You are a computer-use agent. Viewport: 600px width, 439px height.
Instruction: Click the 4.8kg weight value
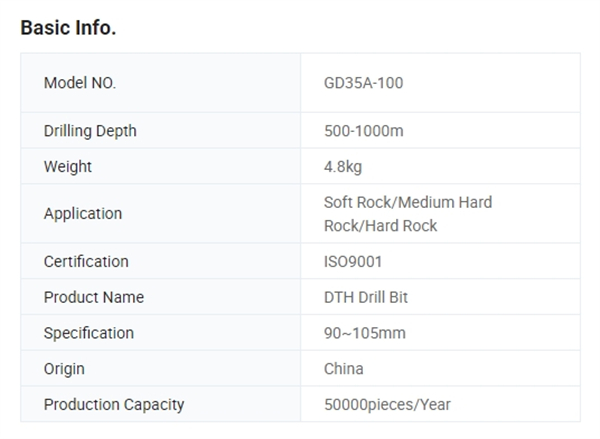[x=343, y=167]
